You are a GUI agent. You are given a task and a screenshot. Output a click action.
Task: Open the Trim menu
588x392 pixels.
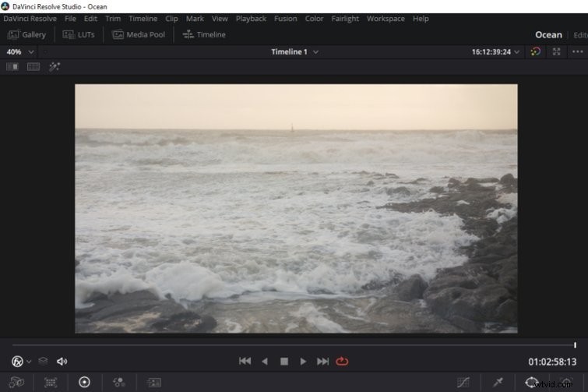113,19
